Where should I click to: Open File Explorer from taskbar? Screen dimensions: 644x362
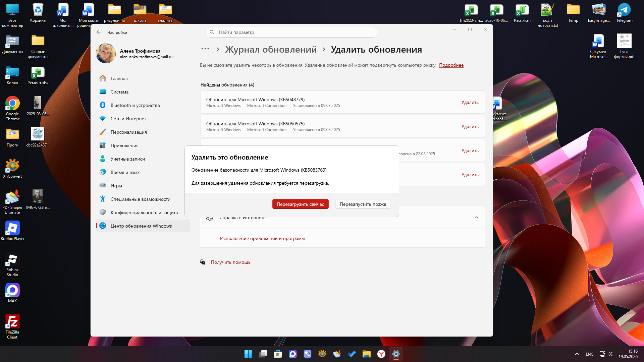[x=367, y=354]
